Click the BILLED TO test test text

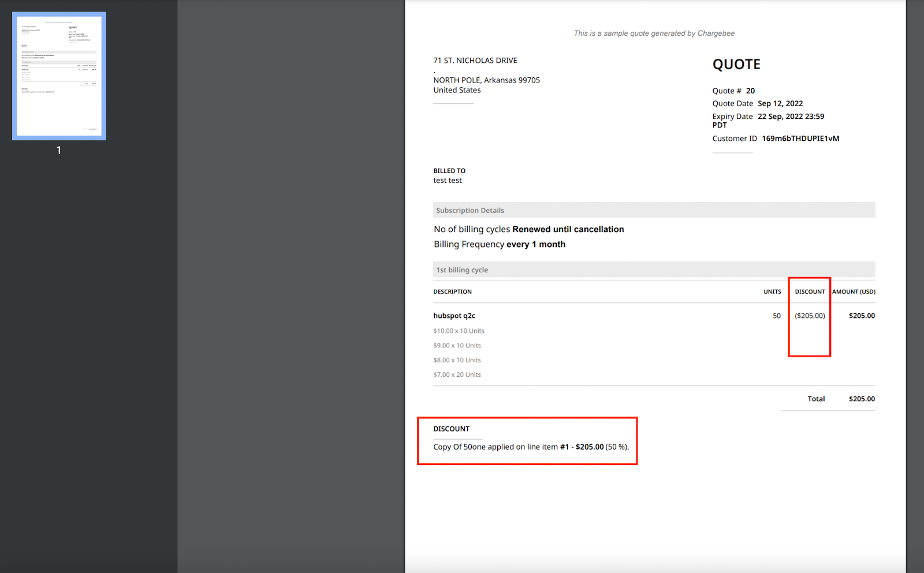point(448,180)
